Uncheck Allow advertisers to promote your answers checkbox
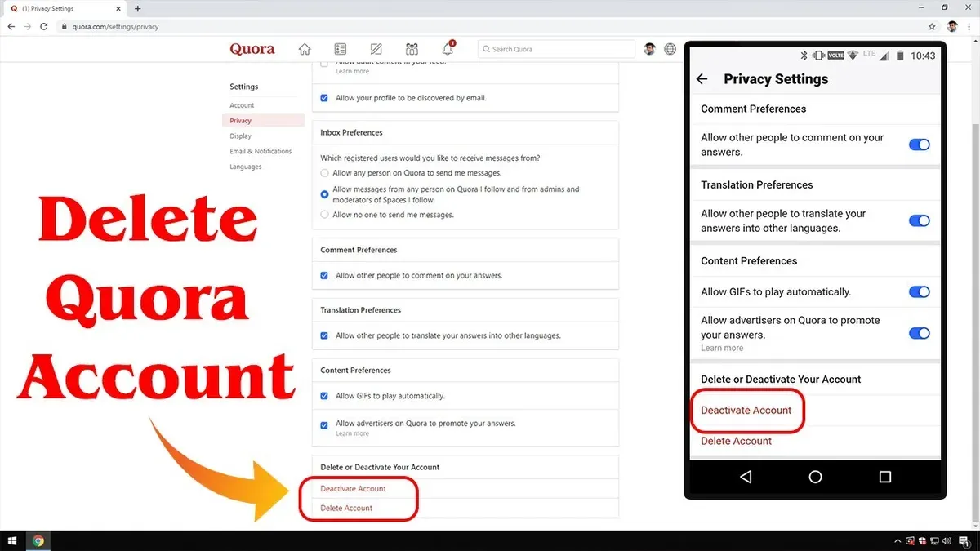Screen dimensions: 980x551 [x=324, y=425]
